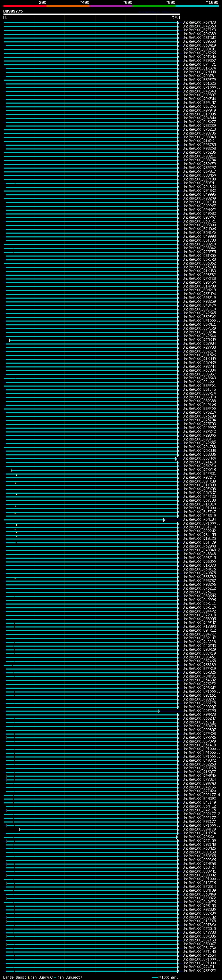Select the UniRef100_C1KG74 label
Viewport: 222px width, 980px height.
(x=199, y=68)
